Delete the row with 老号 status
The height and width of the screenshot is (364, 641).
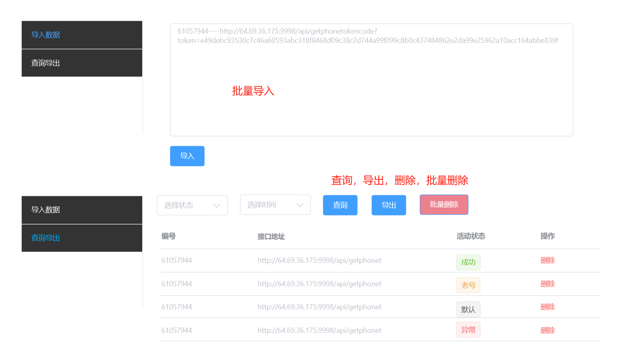(x=547, y=284)
